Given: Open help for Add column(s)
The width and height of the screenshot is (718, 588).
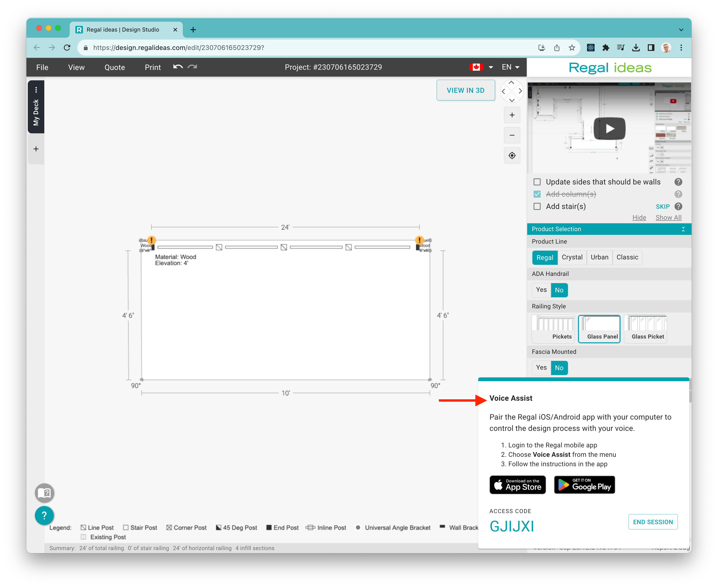Looking at the screenshot, I should tap(678, 194).
